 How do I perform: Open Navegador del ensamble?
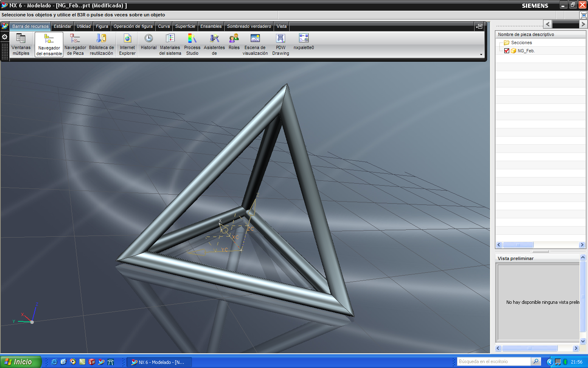coord(49,45)
